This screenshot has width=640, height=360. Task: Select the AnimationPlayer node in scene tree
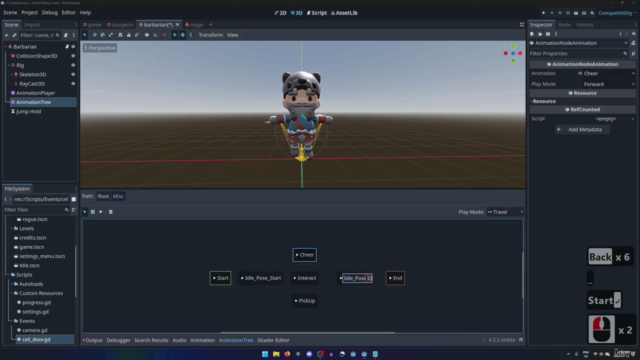click(36, 93)
